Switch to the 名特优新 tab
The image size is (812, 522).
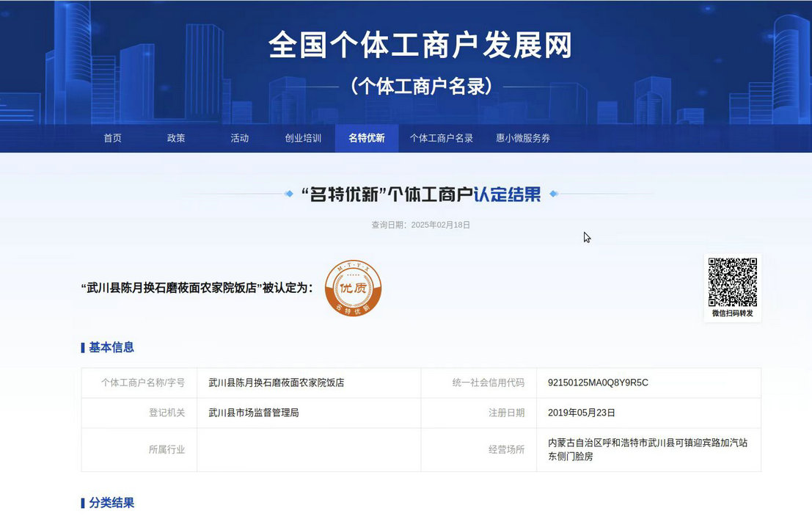(367, 138)
